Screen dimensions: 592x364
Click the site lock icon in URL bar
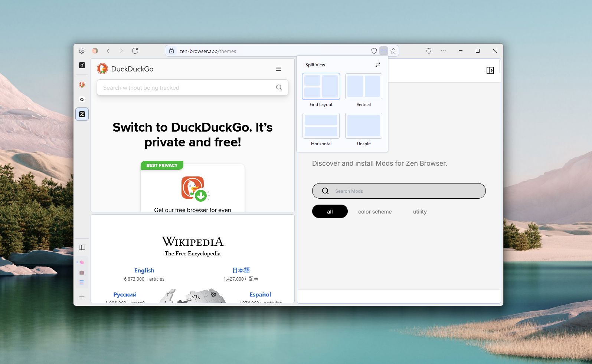[171, 51]
